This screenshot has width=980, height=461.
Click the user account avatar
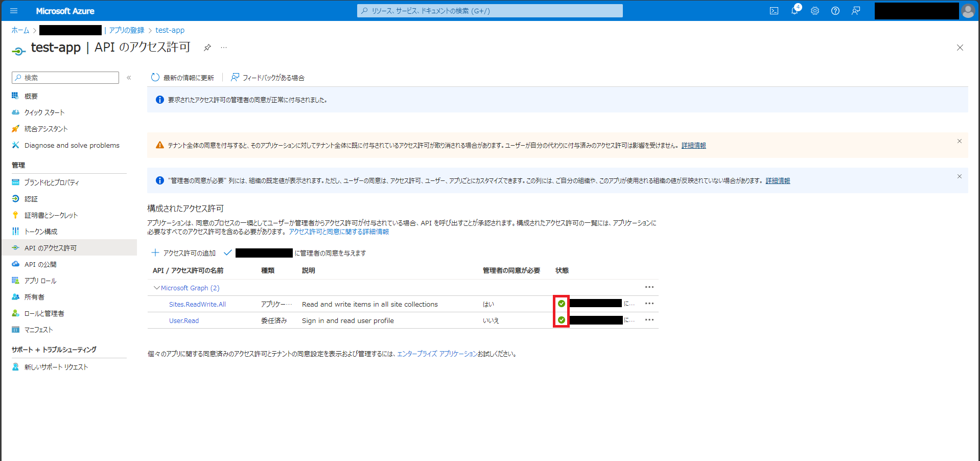pos(968,11)
